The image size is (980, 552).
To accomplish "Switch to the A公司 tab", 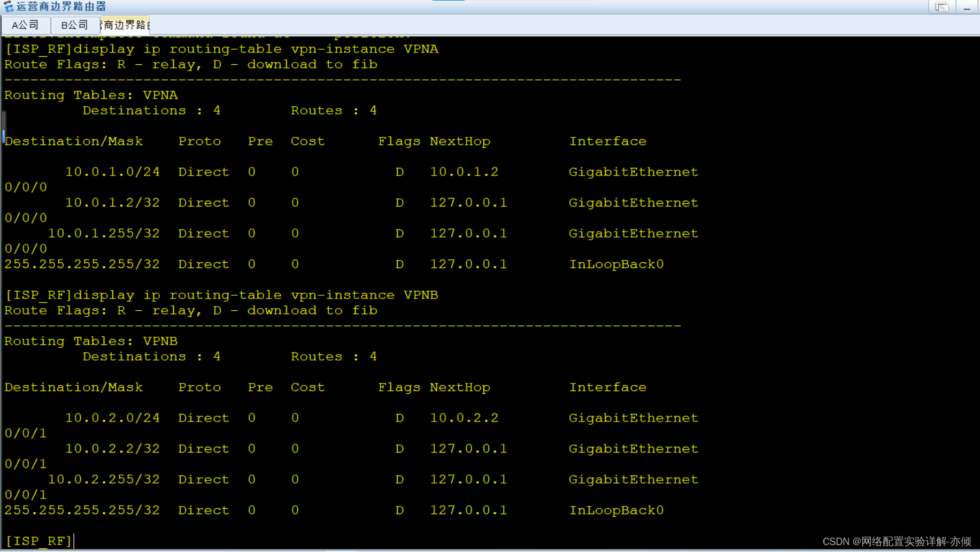I will coord(25,25).
